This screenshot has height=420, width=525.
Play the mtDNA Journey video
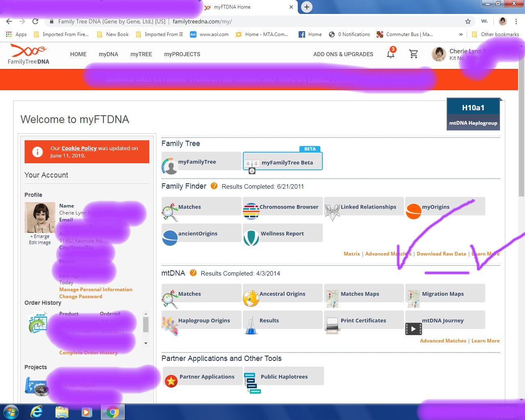[x=413, y=329]
